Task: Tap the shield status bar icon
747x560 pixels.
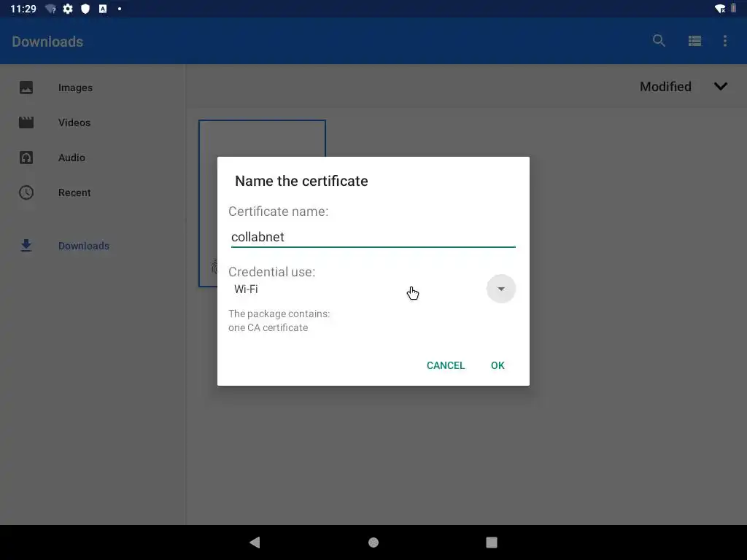Action: [x=85, y=9]
